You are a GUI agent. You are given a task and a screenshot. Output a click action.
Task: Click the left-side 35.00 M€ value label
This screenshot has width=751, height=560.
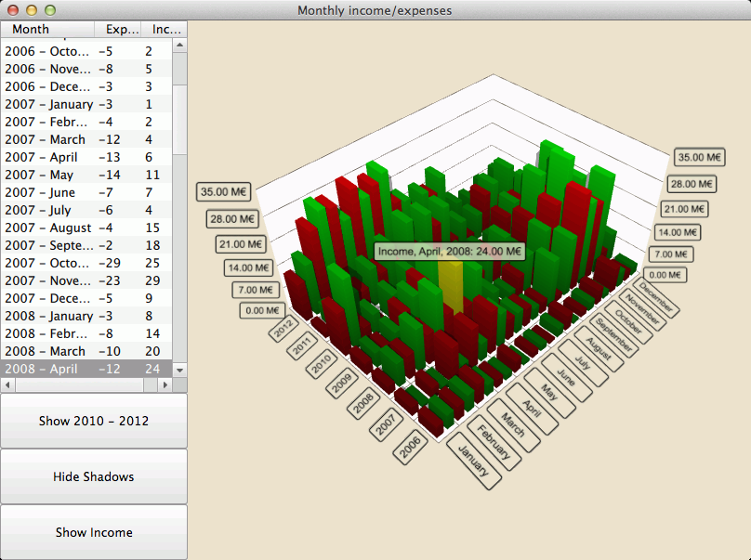(222, 192)
